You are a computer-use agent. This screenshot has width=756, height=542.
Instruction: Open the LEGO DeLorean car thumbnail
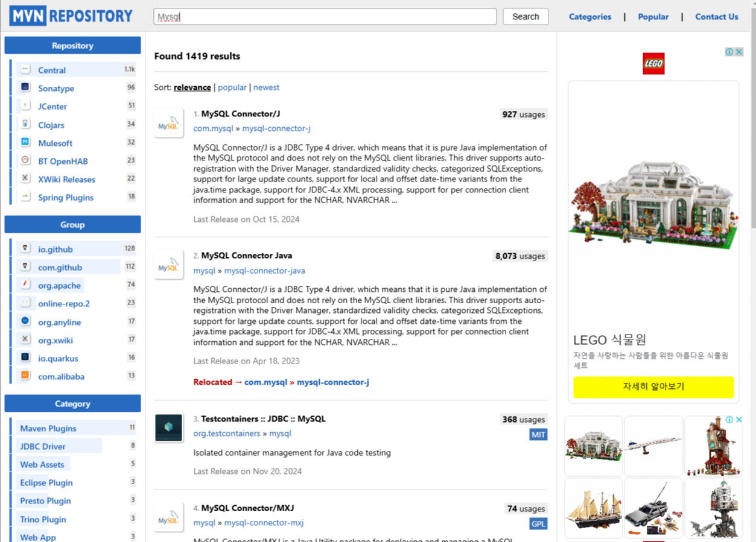(653, 508)
